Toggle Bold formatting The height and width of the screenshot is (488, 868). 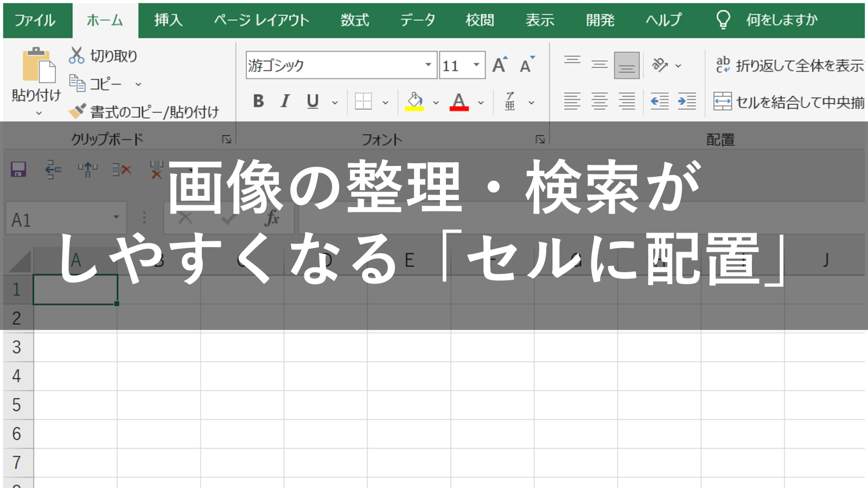click(x=258, y=101)
